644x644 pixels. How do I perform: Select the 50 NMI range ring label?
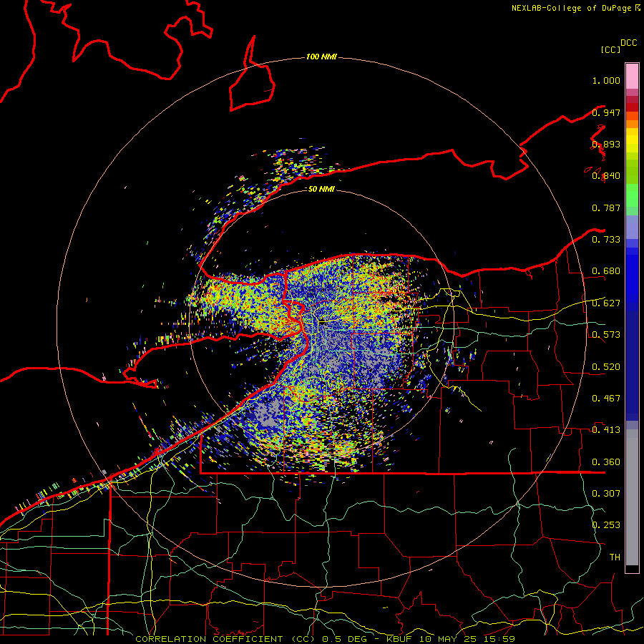[x=321, y=189]
